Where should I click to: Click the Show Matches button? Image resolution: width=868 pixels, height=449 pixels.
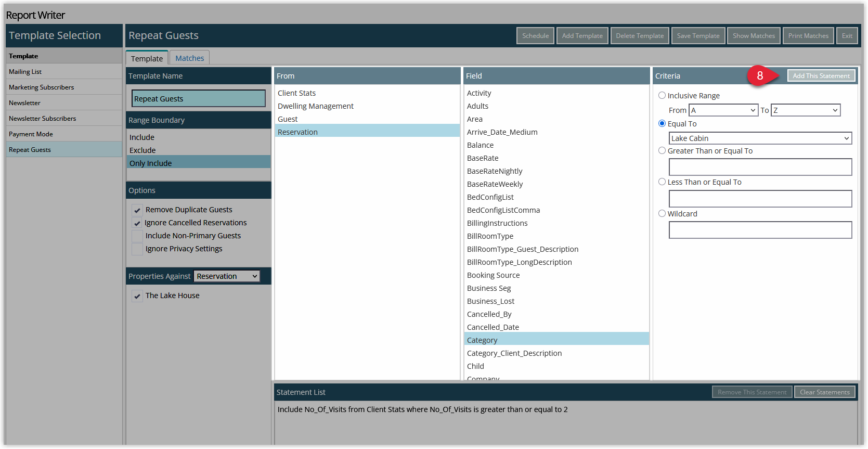[x=754, y=36]
